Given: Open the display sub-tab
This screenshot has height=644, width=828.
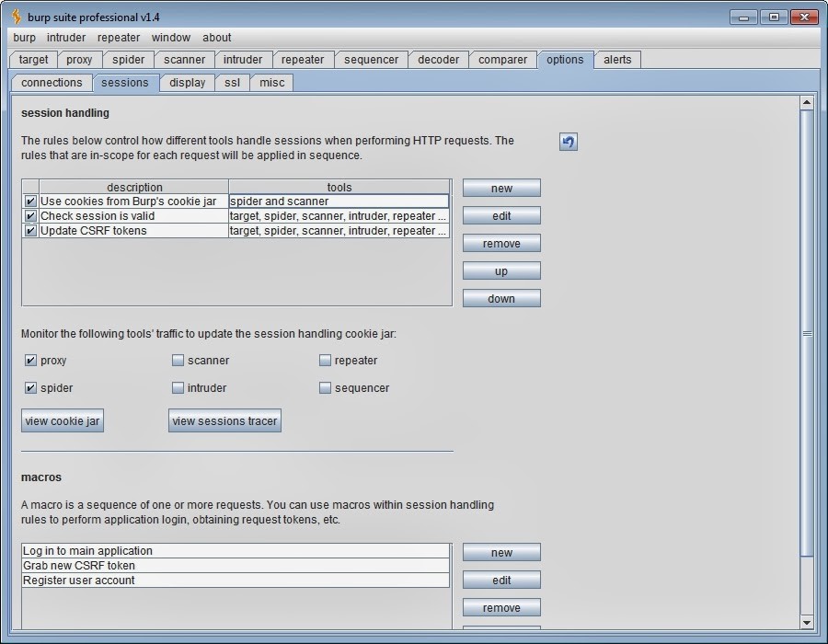Looking at the screenshot, I should pos(188,83).
